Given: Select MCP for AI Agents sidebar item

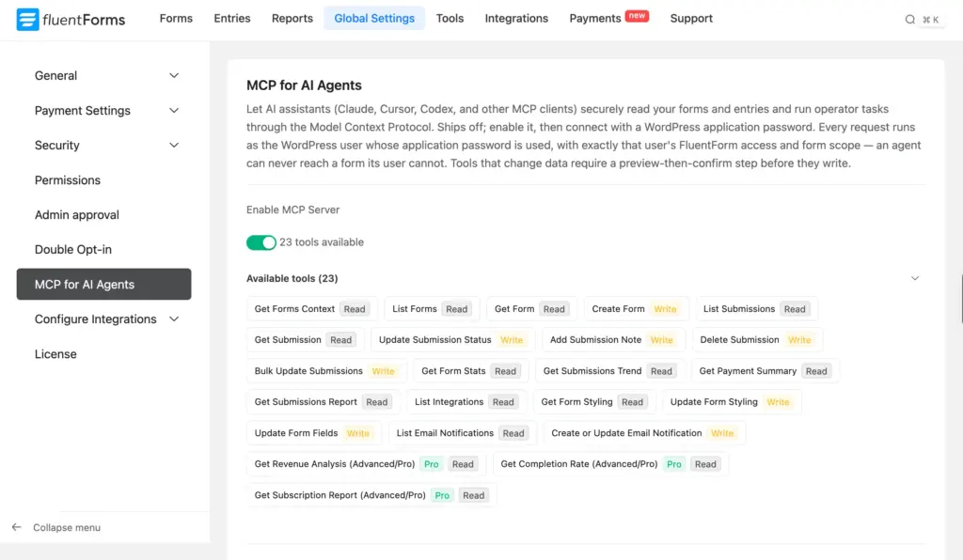Looking at the screenshot, I should click(x=103, y=284).
